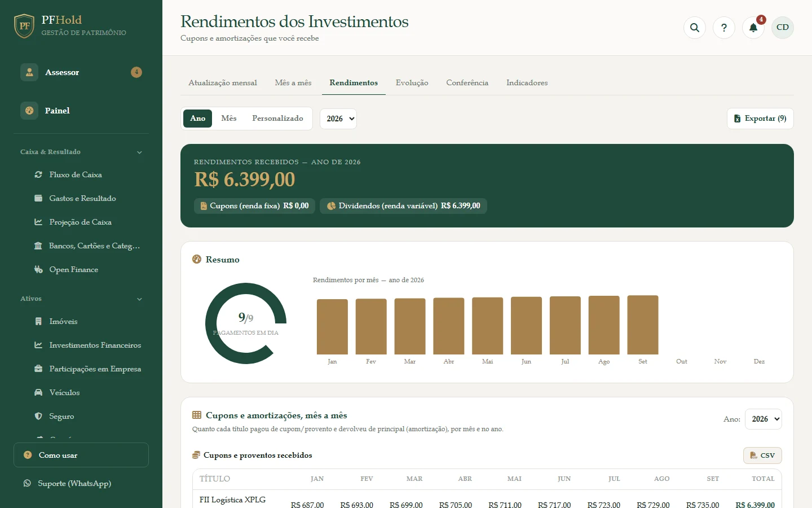Click the JAN column header

point(317,479)
